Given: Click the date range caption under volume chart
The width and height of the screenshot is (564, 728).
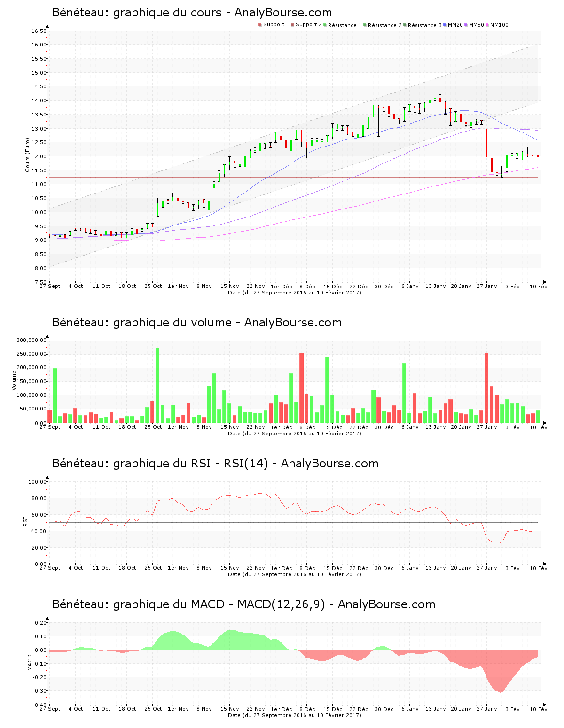Looking at the screenshot, I should point(295,434).
